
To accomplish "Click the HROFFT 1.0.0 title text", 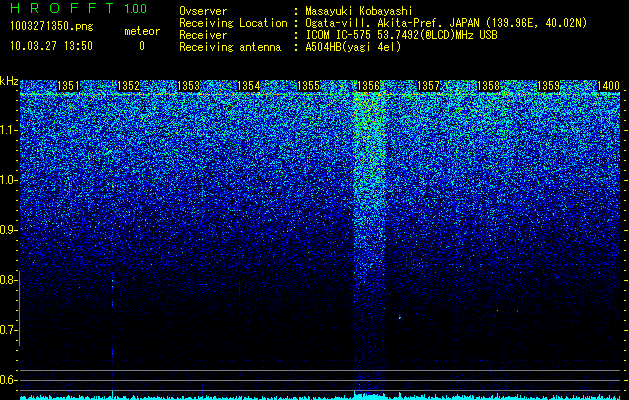I will (x=79, y=8).
